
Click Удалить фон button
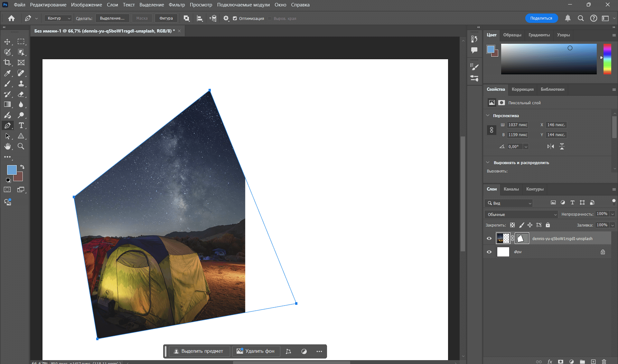tap(256, 351)
